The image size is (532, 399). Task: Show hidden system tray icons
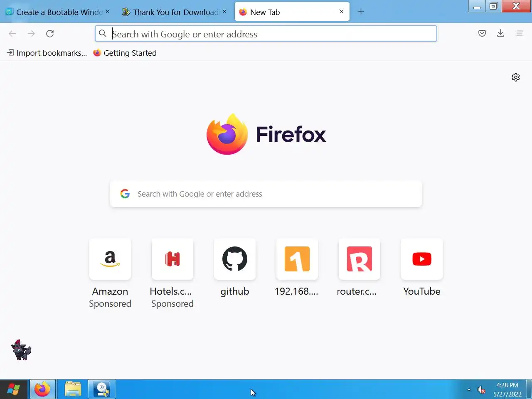(x=469, y=389)
